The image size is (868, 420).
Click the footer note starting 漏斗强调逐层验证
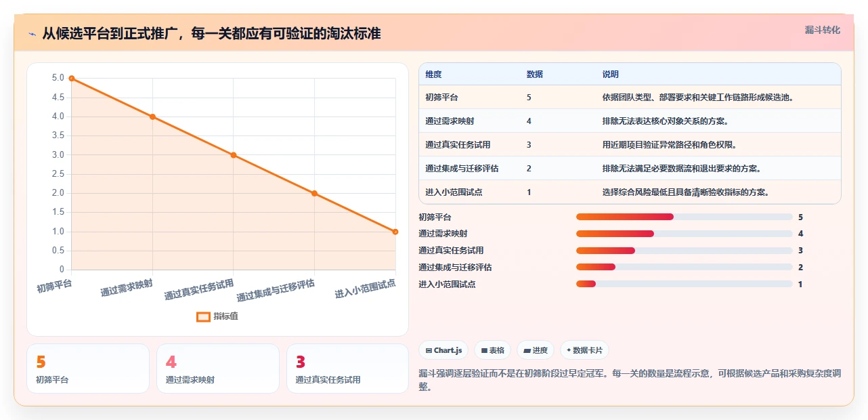pyautogui.click(x=630, y=380)
